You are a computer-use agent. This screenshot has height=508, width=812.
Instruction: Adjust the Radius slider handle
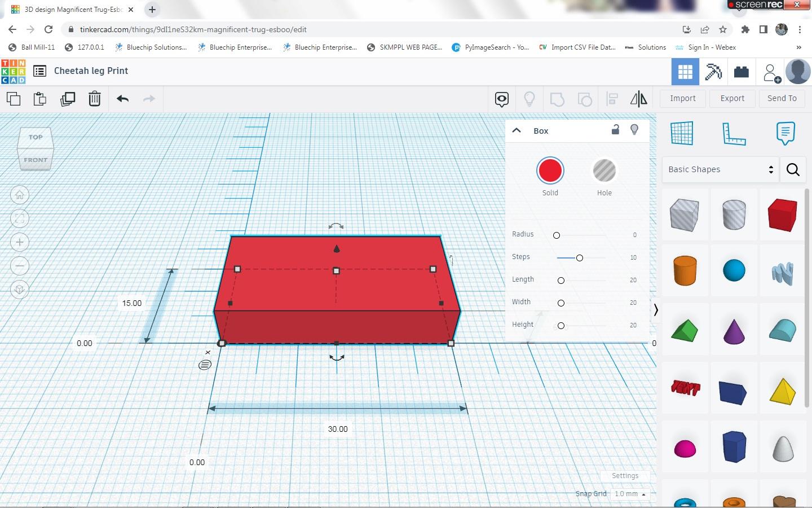pos(557,235)
